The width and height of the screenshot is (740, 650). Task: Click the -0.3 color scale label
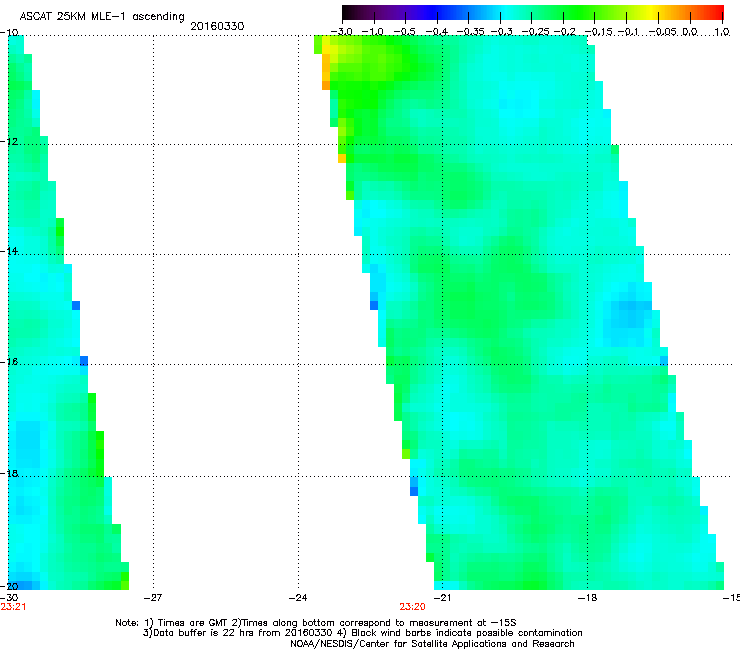502,32
